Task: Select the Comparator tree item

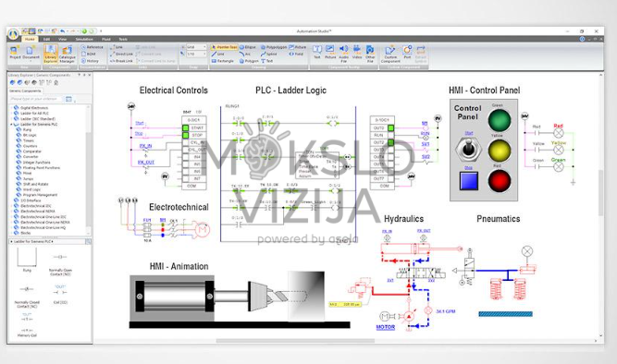Action: [x=31, y=152]
